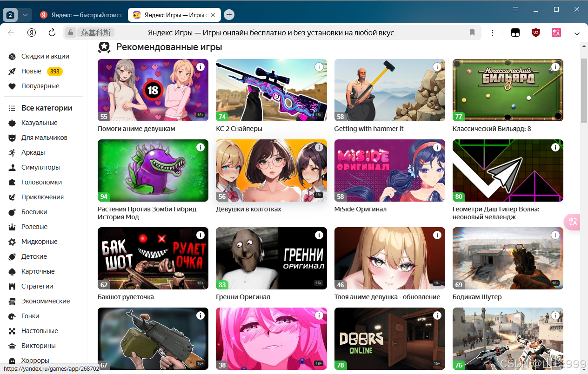588x374 pixels.
Task: Open Геометри Даш Гипер Волна thumbnail
Action: [508, 171]
